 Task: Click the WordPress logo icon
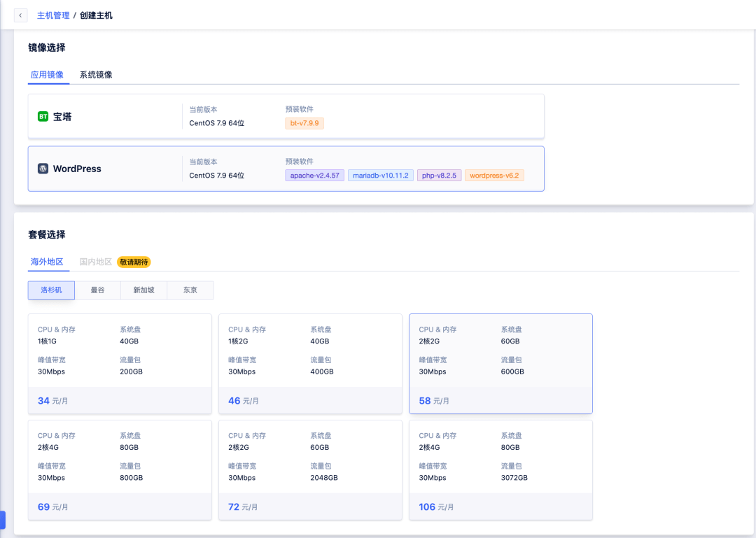click(43, 169)
